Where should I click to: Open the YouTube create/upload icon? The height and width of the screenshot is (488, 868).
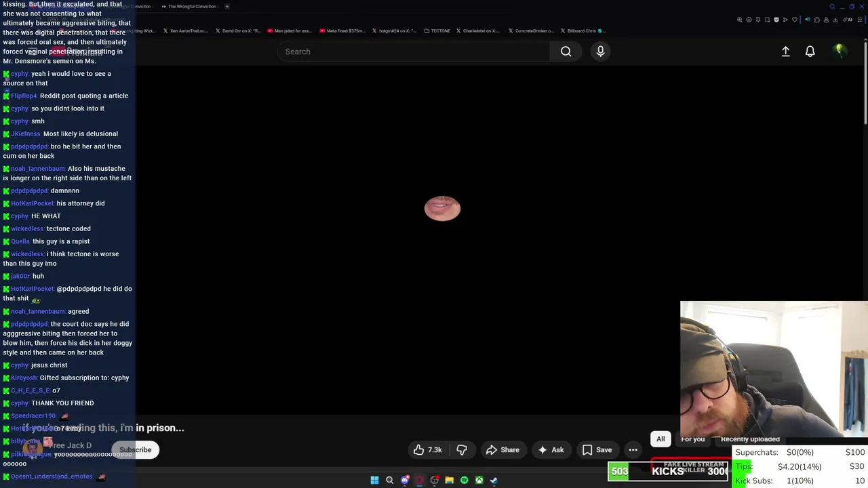pyautogui.click(x=785, y=52)
